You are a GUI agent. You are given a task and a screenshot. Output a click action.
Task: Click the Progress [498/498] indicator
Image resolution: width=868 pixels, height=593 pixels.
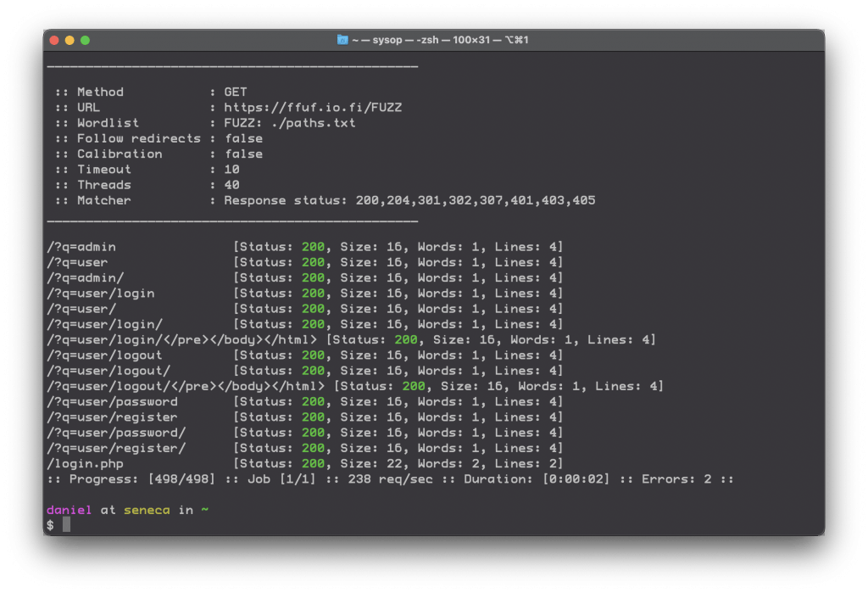pyautogui.click(x=142, y=479)
